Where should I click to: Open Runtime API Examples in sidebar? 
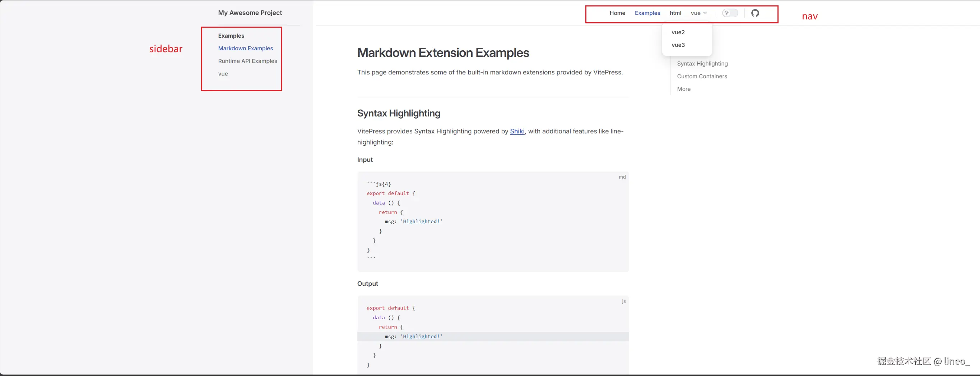[x=247, y=61]
